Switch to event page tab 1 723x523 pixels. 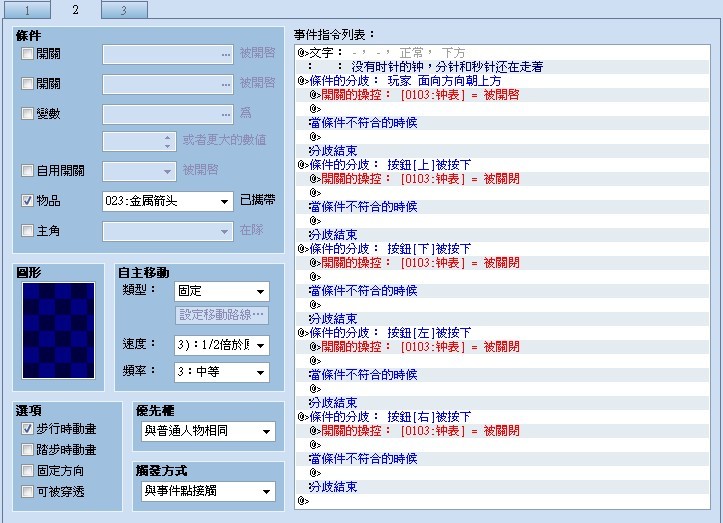(x=27, y=10)
